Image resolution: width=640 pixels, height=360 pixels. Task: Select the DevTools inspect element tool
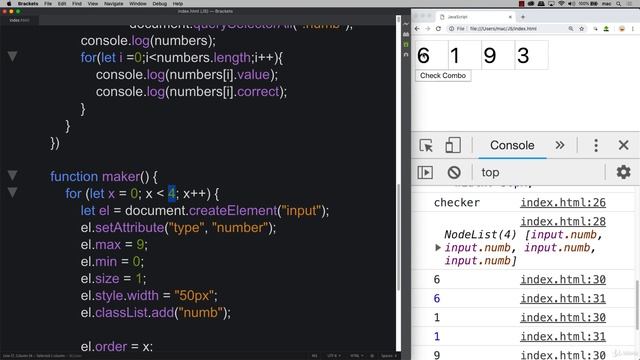coord(426,145)
